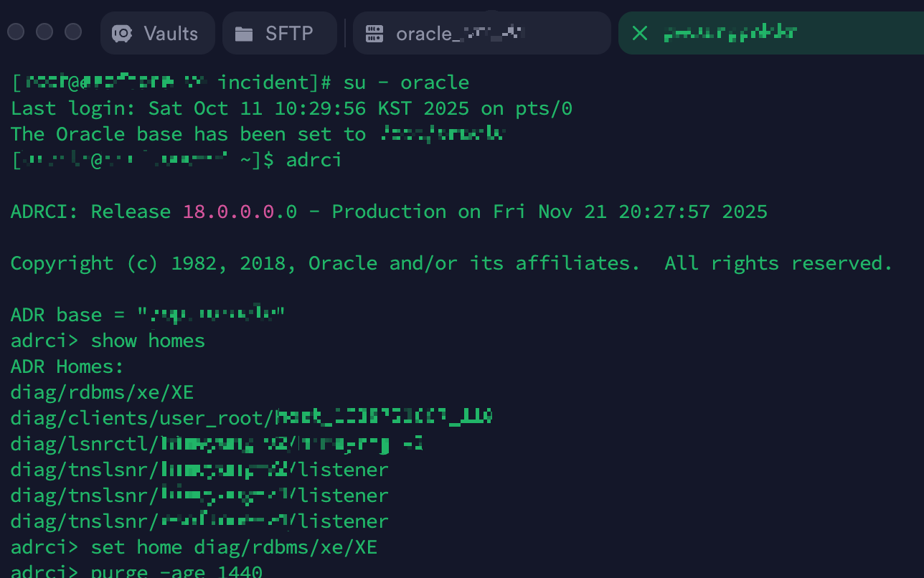Click the middle window control circle
The width and height of the screenshot is (924, 578).
click(44, 32)
